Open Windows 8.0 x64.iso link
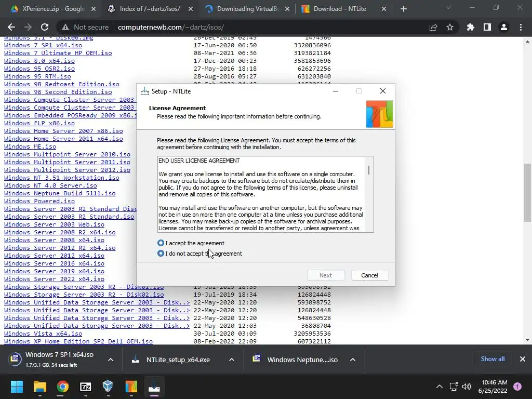Screen dimensions: 532x399 39,61
